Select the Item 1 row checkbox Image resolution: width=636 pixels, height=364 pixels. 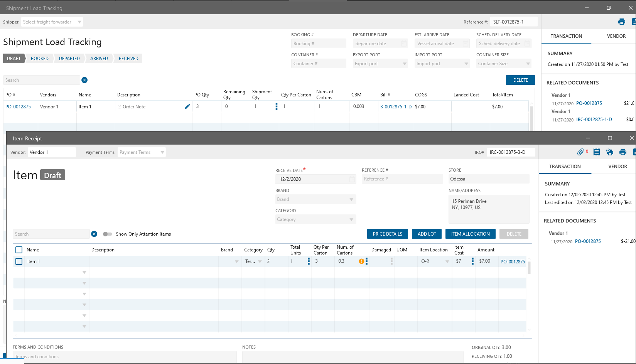pos(19,261)
